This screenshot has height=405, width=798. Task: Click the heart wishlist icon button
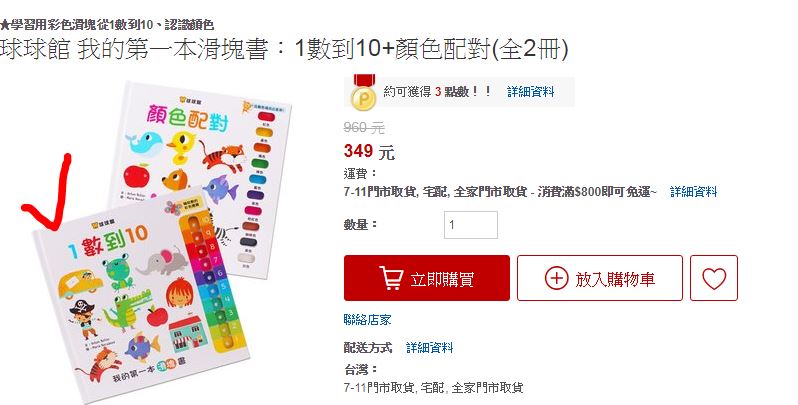click(x=714, y=278)
